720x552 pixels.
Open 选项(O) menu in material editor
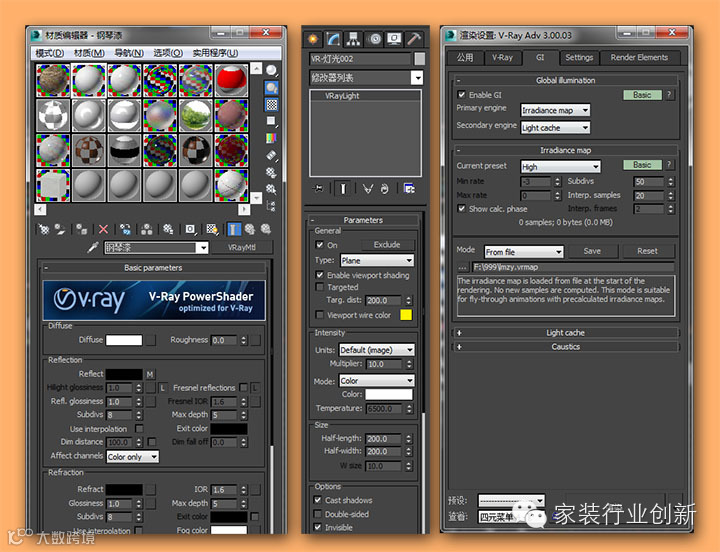click(168, 53)
